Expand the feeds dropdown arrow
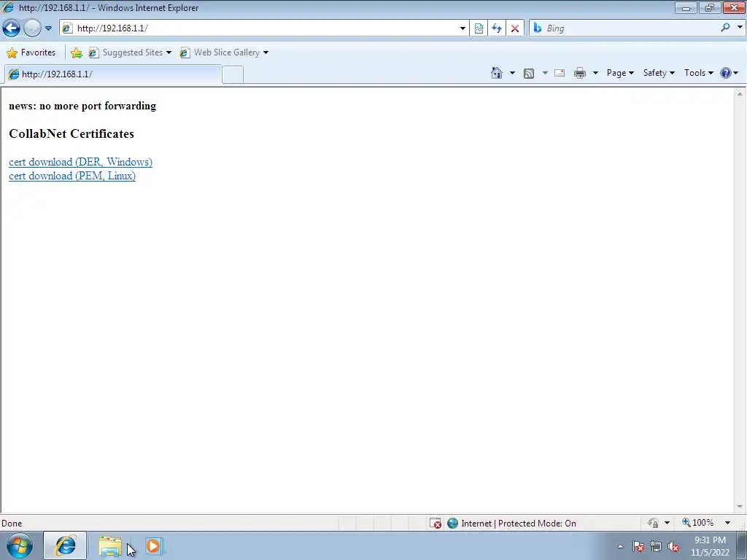The height and width of the screenshot is (560, 747). tap(544, 73)
